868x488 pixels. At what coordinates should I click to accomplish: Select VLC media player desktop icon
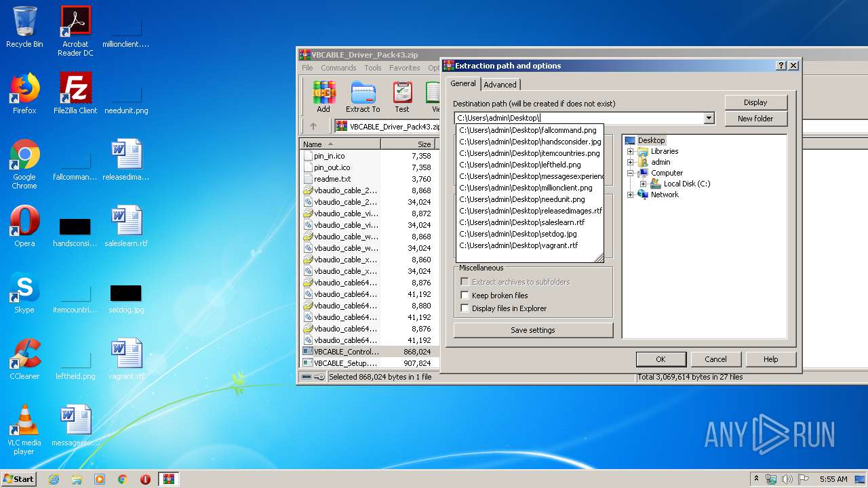(x=24, y=430)
